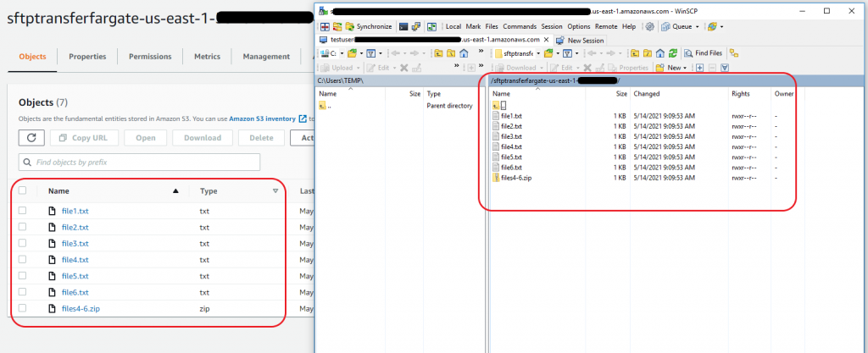
Task: Close the testuser session tab
Action: coord(546,40)
